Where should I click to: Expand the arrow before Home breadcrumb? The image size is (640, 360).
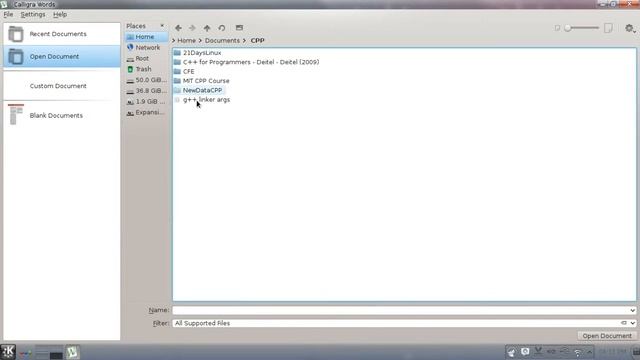pos(174,40)
